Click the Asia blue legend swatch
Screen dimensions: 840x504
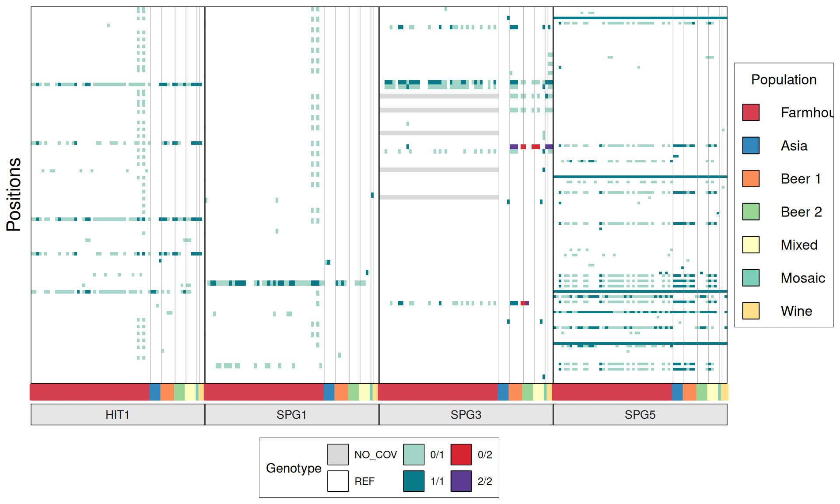pos(751,146)
